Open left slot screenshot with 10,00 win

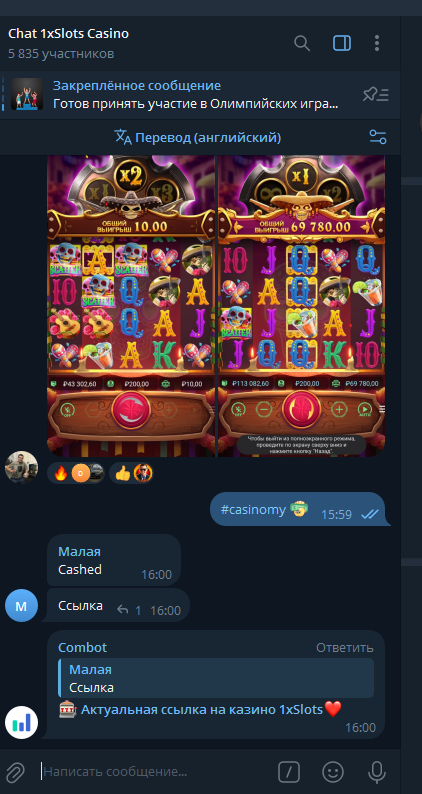click(x=131, y=306)
